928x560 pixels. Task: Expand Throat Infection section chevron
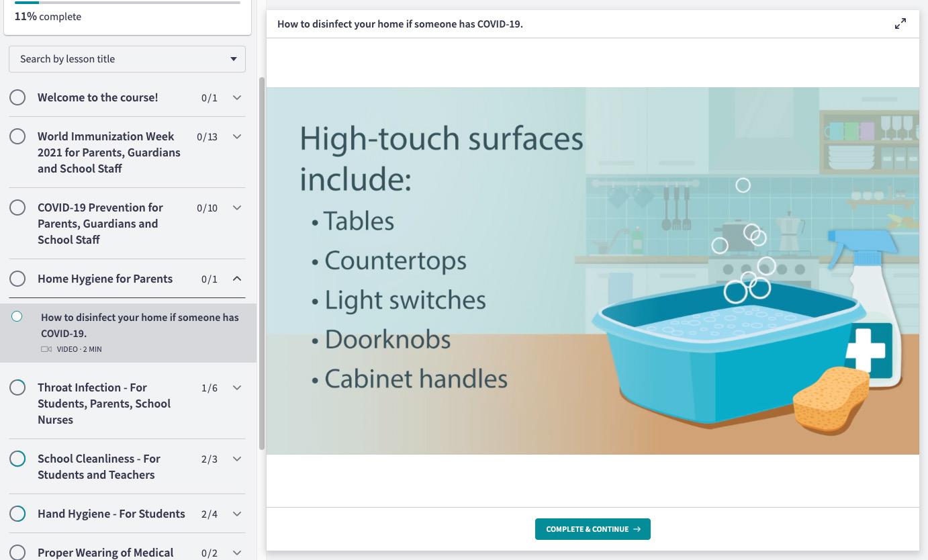[237, 387]
